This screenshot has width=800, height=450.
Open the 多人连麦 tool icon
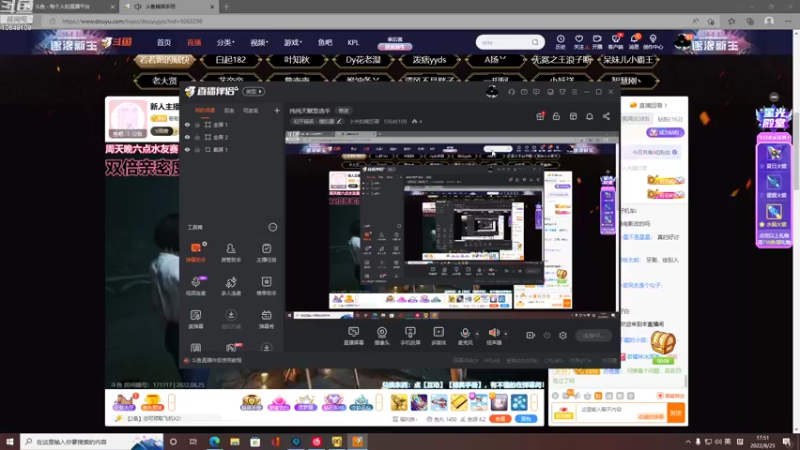pyautogui.click(x=231, y=285)
